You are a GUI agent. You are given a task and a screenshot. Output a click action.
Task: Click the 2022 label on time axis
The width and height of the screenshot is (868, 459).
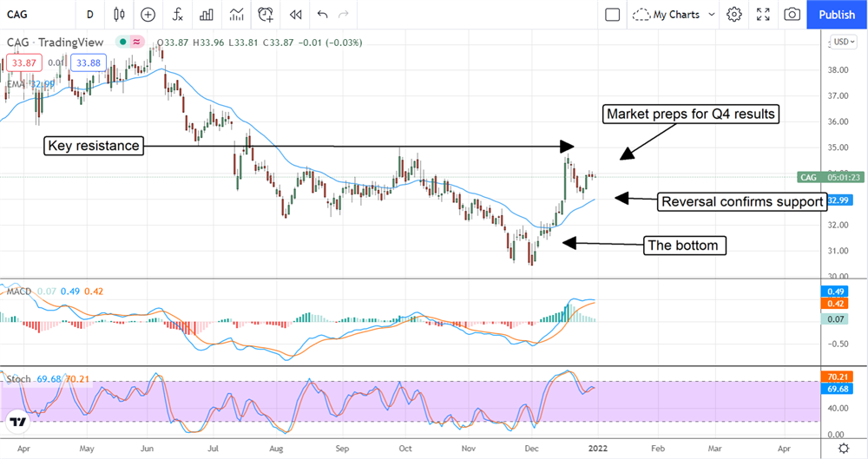(x=598, y=448)
